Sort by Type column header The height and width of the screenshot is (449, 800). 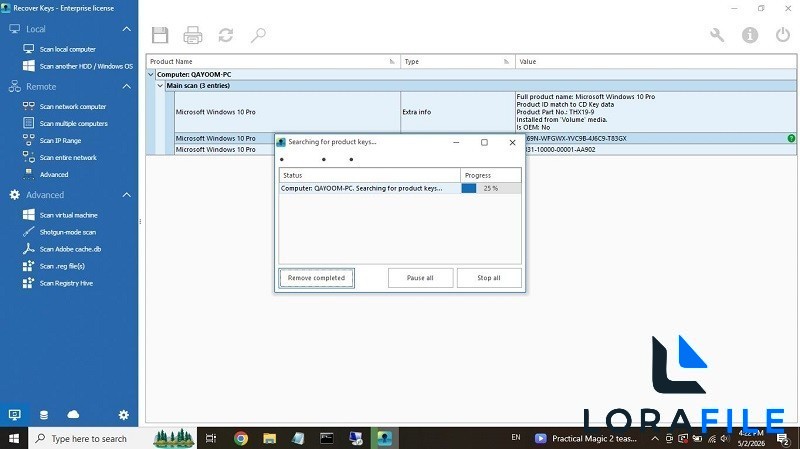458,61
